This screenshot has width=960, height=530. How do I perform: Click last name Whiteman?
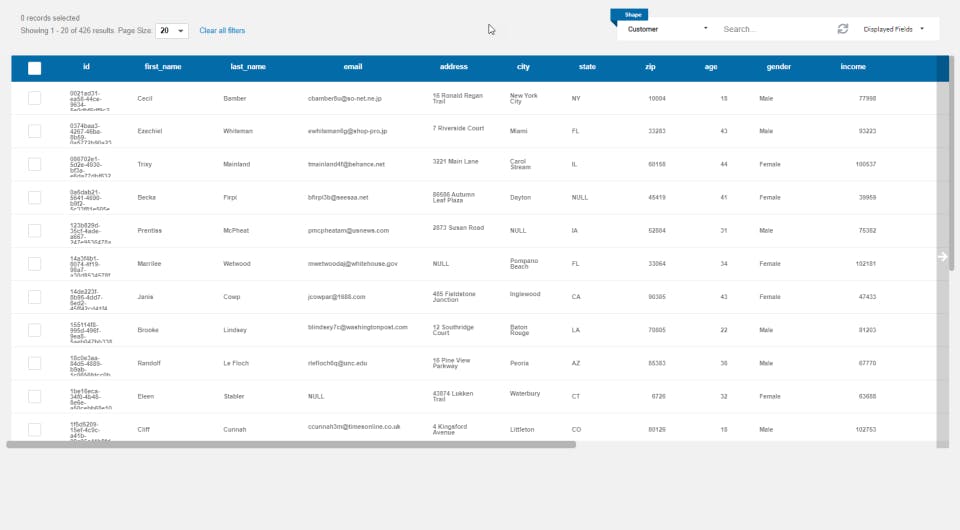click(x=238, y=131)
